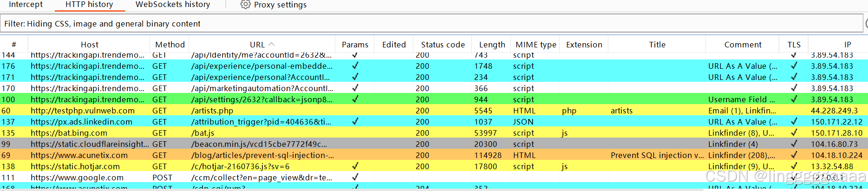Click the /api/experience/personal-embedded URL cell
The height and width of the screenshot is (191, 868).
pyautogui.click(x=262, y=66)
